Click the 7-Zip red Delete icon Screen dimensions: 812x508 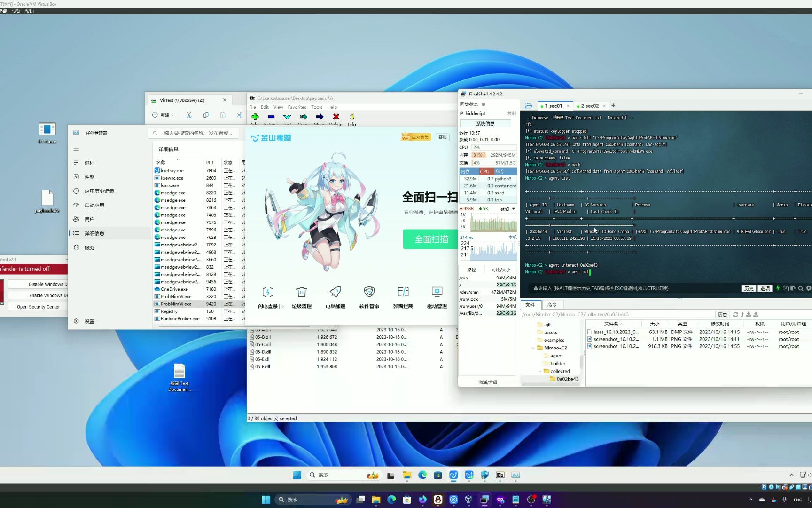tap(336, 117)
